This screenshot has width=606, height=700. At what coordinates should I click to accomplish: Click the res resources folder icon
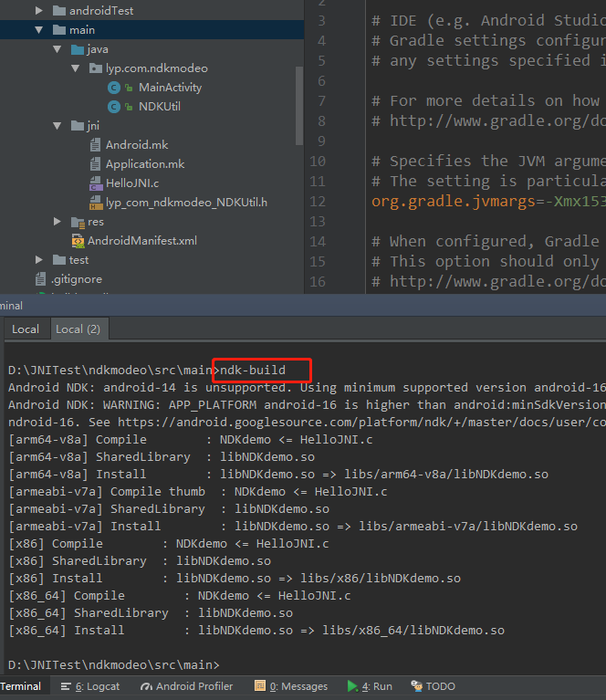pos(78,222)
